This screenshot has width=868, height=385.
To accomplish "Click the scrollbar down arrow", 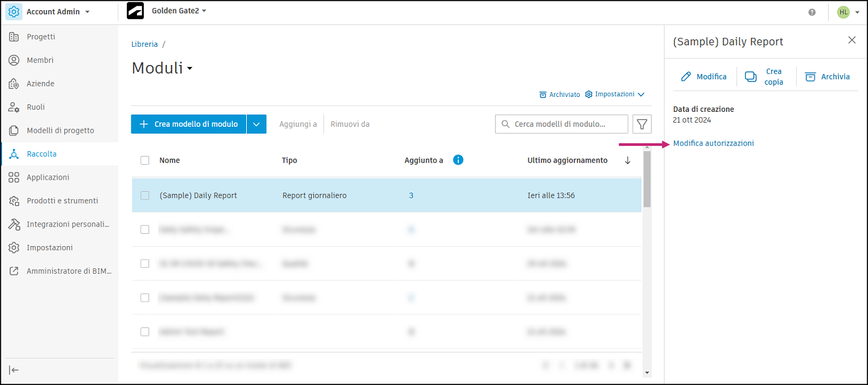I will (x=647, y=372).
